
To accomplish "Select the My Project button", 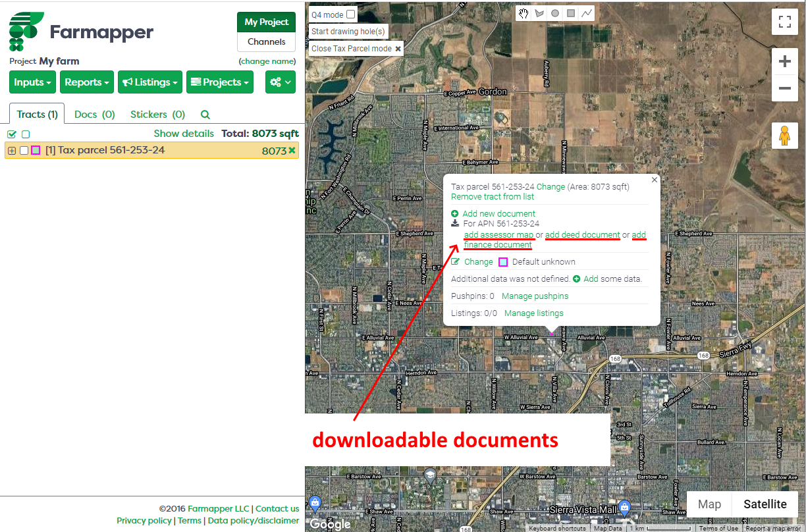I will 266,22.
